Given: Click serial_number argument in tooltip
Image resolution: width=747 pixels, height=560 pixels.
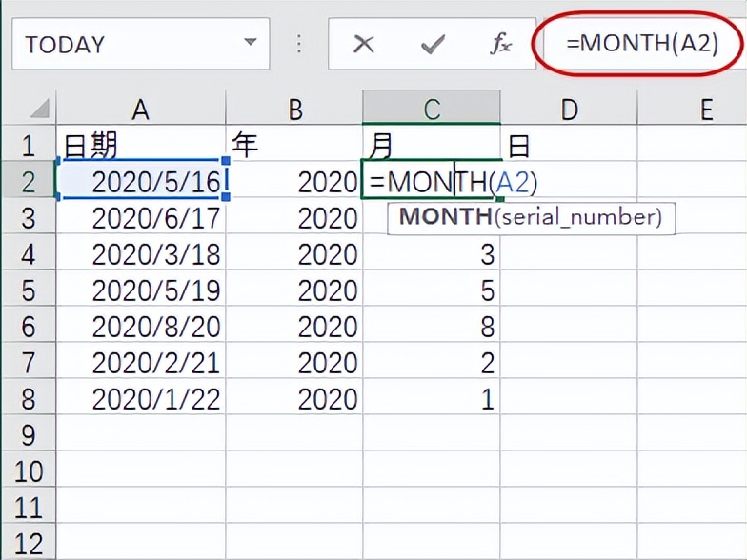Looking at the screenshot, I should pos(577,217).
